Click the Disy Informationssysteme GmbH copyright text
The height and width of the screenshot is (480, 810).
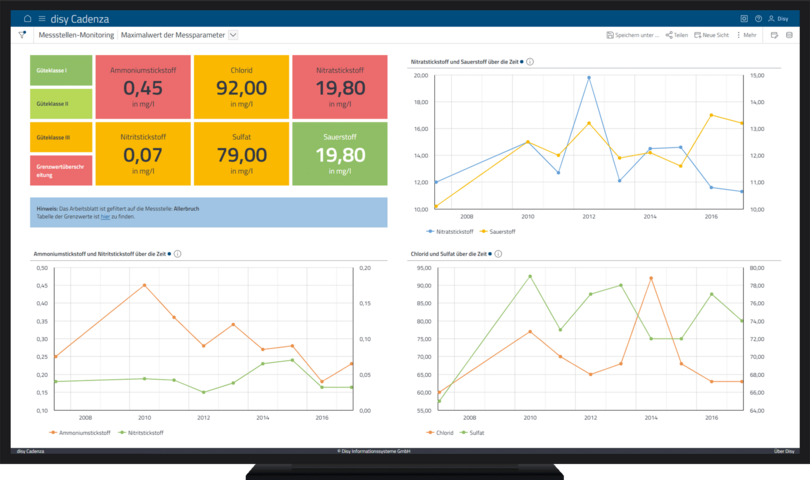click(373, 451)
